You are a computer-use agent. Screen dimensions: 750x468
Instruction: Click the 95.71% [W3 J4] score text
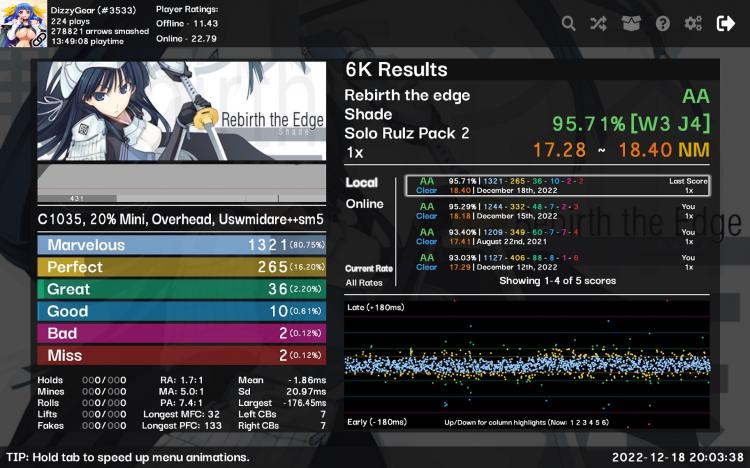(631, 124)
